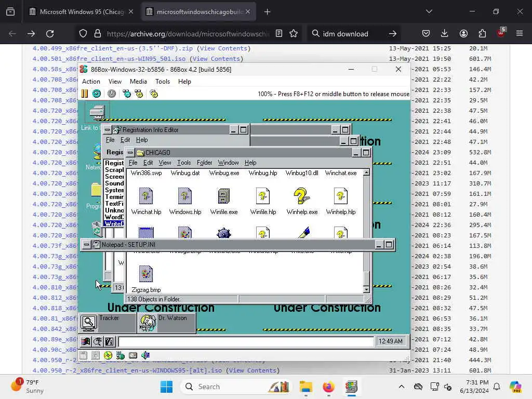
Task: Show hidden icons in Windows system tray
Action: tap(402, 387)
